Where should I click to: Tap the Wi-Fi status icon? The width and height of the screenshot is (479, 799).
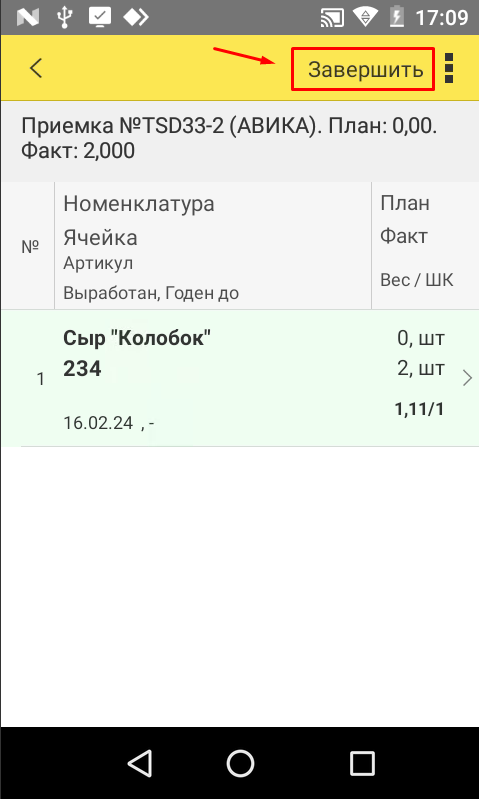(x=365, y=18)
